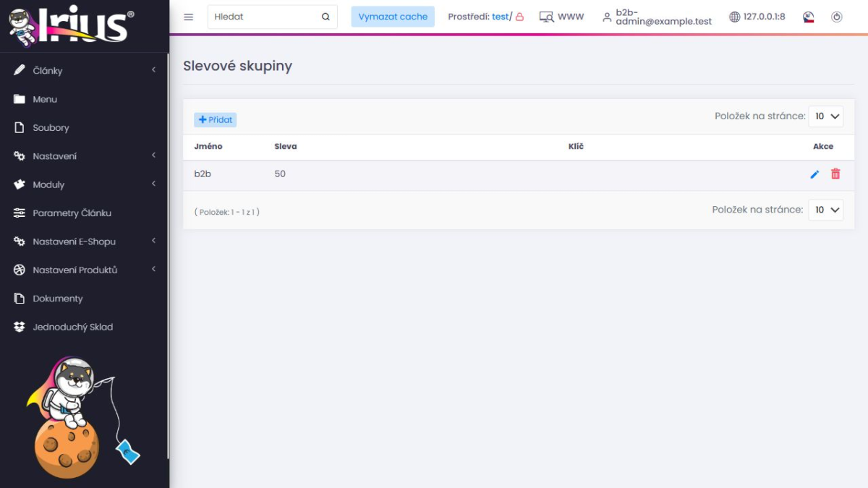Click the Přidat button

pos(215,120)
